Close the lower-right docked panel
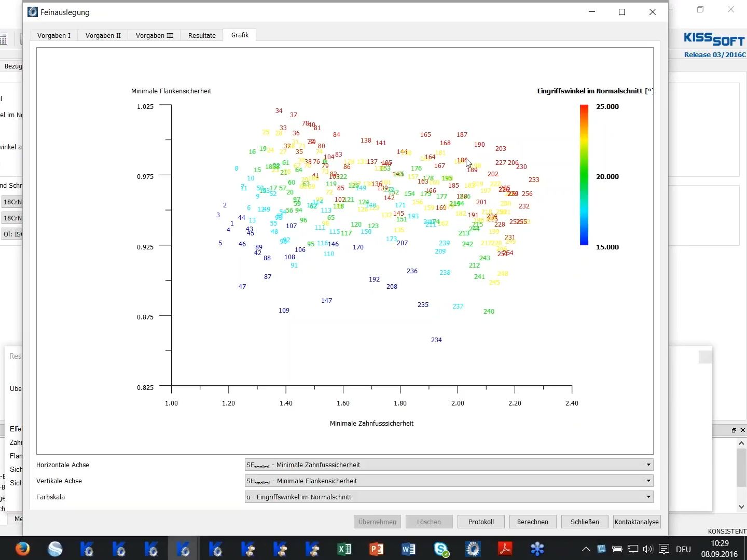 coord(743,430)
